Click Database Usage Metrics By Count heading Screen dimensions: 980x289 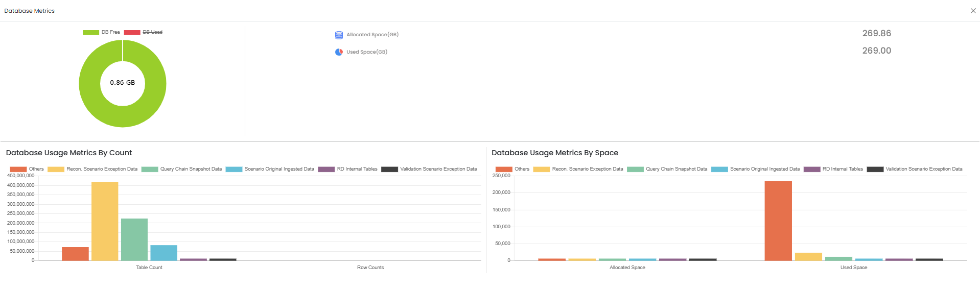[x=69, y=153]
